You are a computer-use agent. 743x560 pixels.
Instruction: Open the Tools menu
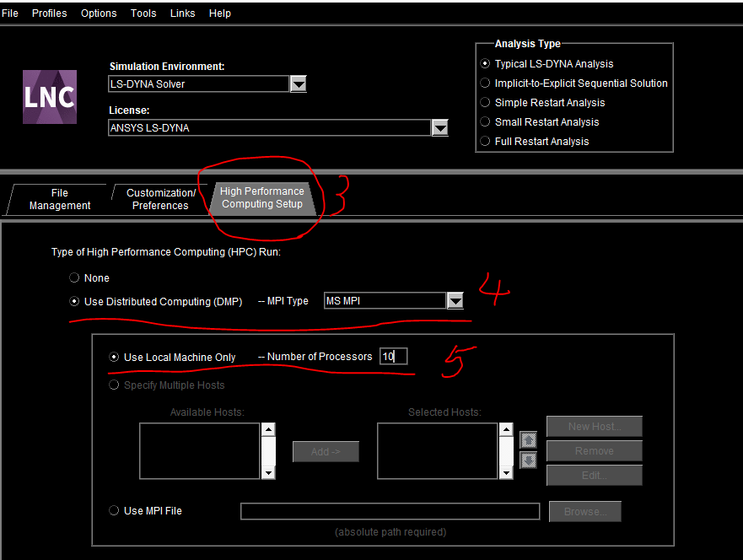(x=143, y=13)
